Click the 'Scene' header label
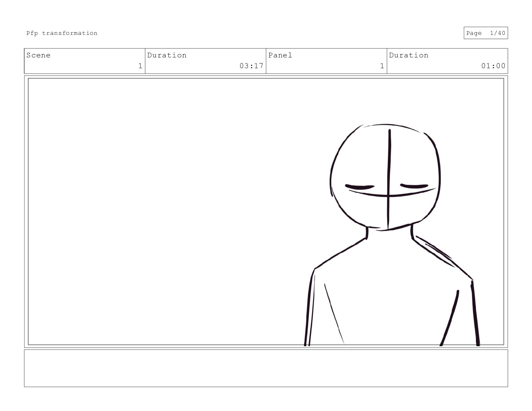 pos(38,55)
